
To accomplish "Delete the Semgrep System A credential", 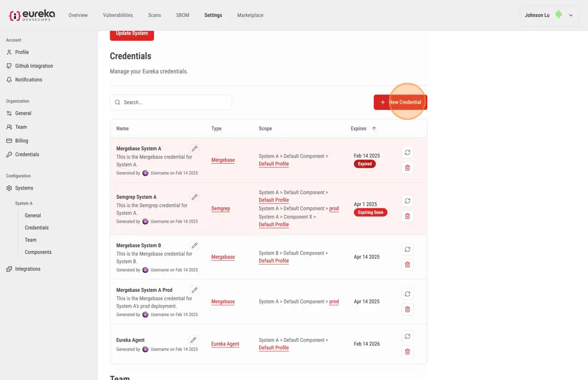I will [x=407, y=216].
